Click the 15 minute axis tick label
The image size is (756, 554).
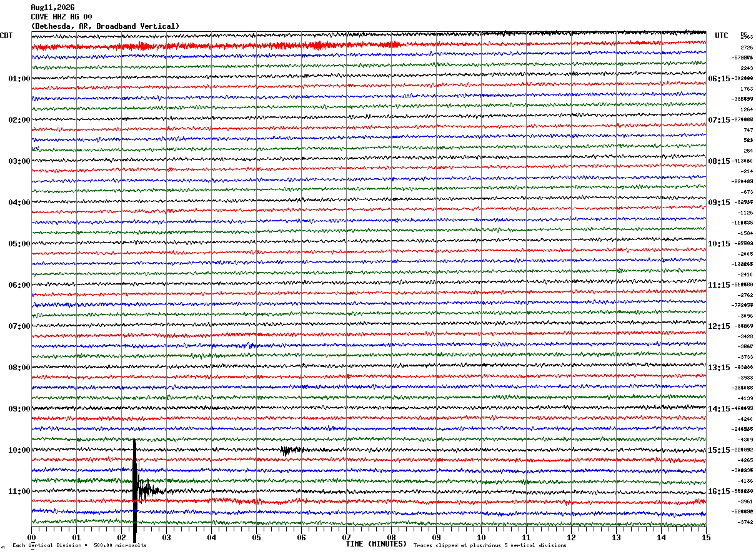pyautogui.click(x=706, y=537)
